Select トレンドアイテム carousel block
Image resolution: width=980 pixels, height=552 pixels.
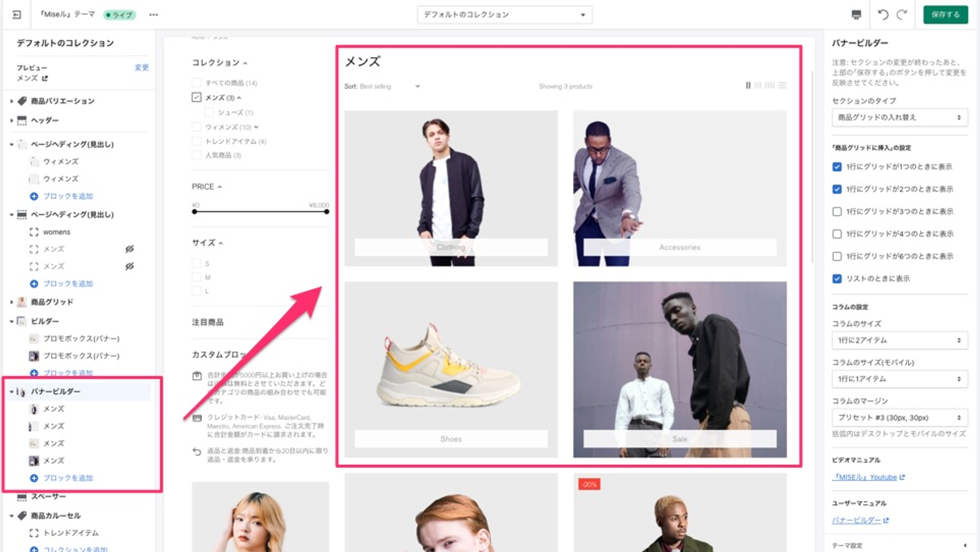coord(71,533)
